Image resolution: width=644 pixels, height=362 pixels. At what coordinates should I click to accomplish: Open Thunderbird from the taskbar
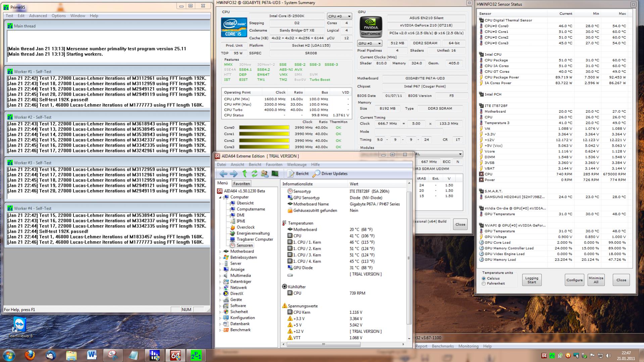51,355
